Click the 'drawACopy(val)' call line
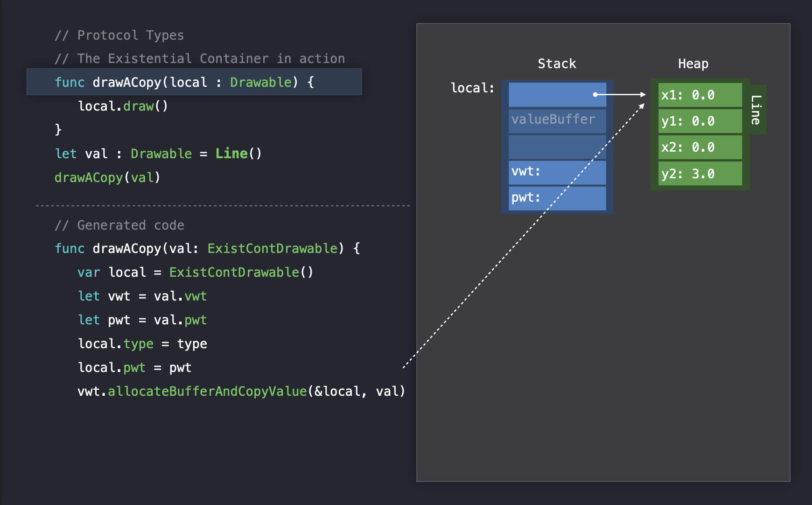812x505 pixels. pyautogui.click(x=107, y=178)
